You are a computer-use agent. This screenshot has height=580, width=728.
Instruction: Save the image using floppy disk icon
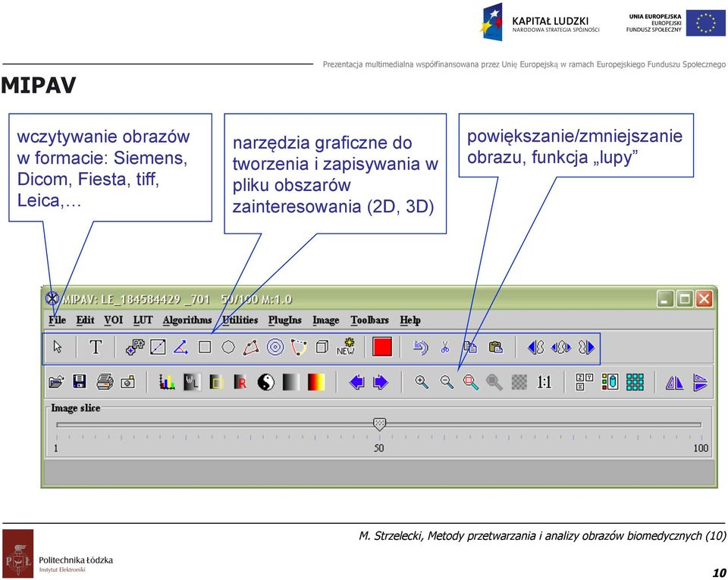tap(80, 382)
